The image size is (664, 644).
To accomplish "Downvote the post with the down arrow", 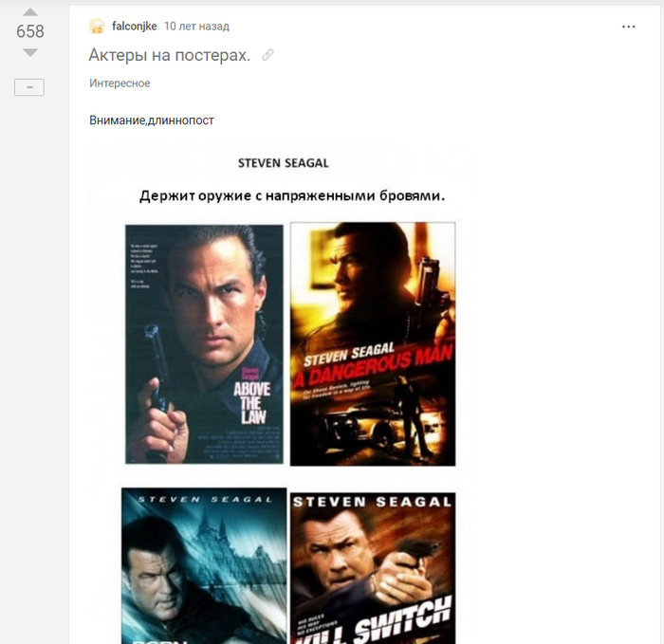I will 30,52.
